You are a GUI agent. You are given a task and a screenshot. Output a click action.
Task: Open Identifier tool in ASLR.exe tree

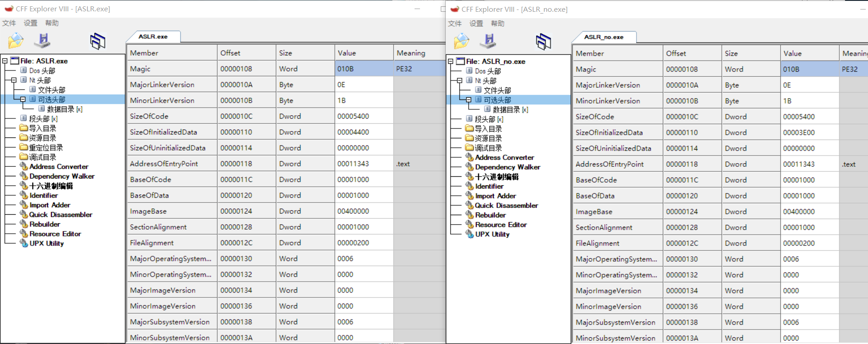click(43, 196)
